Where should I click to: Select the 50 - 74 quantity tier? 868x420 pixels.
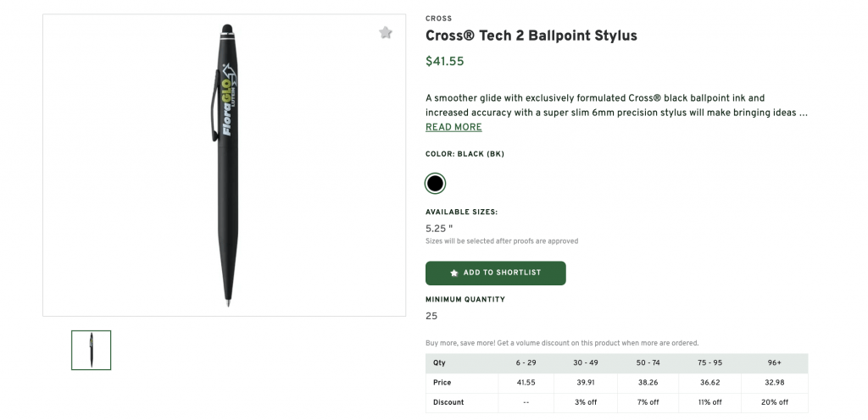[x=647, y=362]
